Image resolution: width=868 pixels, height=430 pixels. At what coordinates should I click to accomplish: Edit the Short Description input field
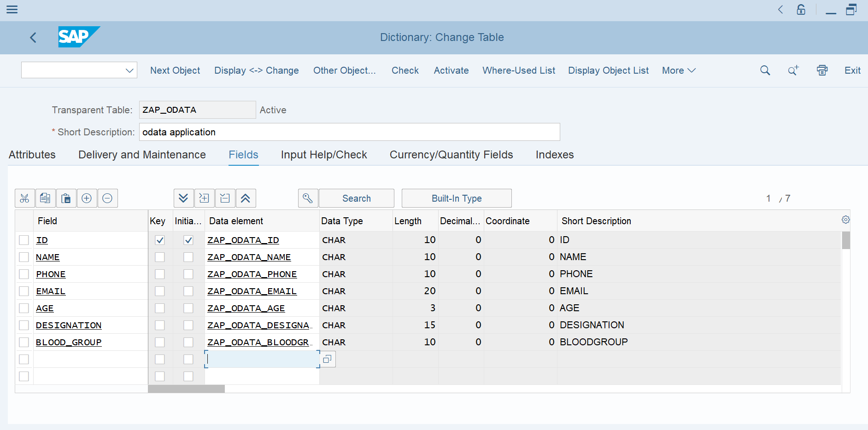coord(349,132)
